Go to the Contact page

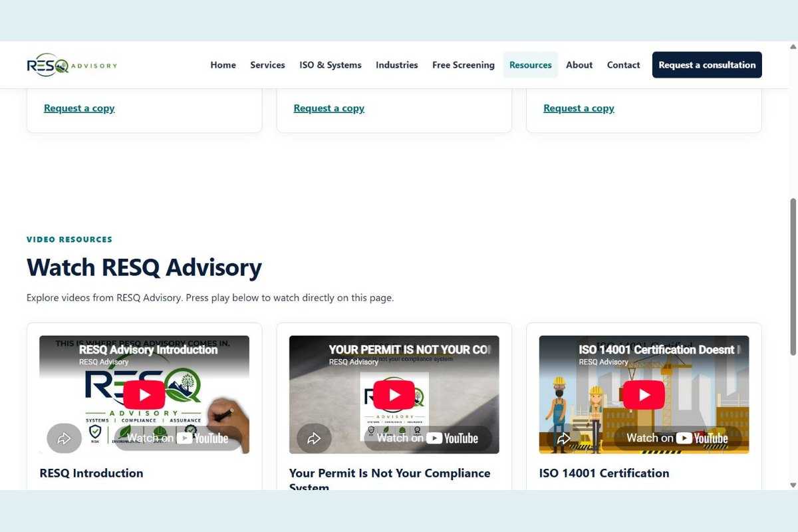point(623,65)
